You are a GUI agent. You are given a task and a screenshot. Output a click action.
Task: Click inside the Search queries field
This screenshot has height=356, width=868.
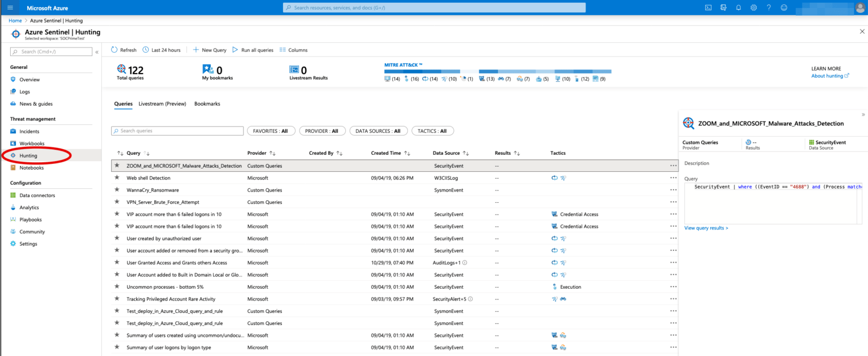(x=177, y=131)
